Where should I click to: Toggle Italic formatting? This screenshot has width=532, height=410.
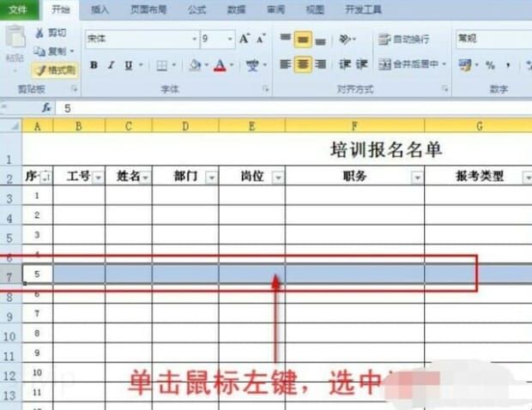tap(111, 65)
